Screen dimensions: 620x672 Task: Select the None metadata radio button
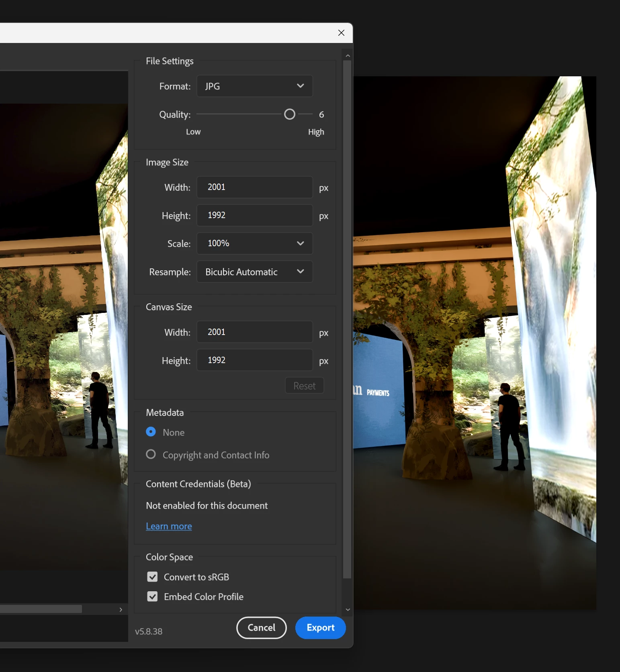pos(151,432)
